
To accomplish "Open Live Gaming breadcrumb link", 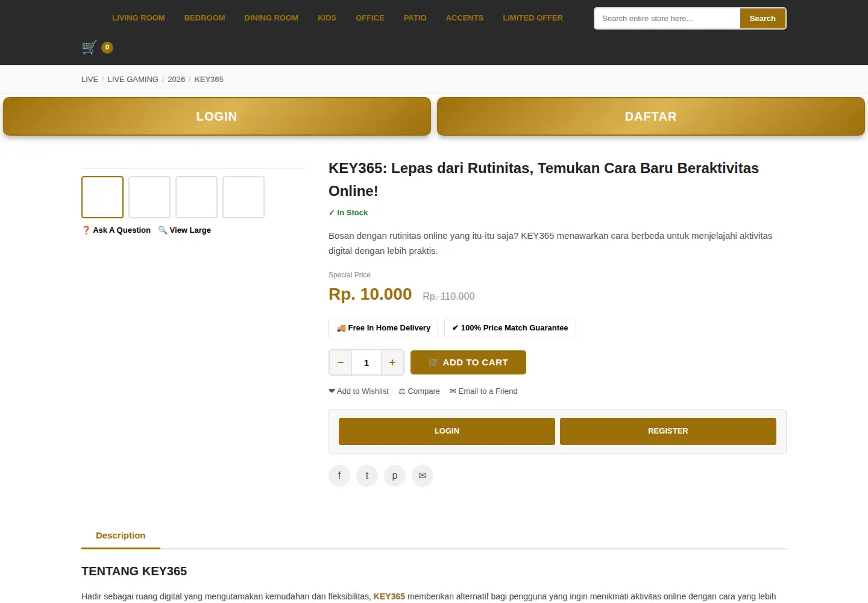I will click(133, 80).
